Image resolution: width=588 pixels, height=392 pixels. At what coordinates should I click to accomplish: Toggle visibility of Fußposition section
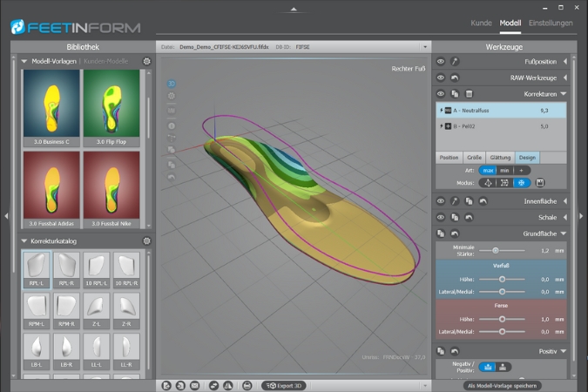pyautogui.click(x=441, y=62)
